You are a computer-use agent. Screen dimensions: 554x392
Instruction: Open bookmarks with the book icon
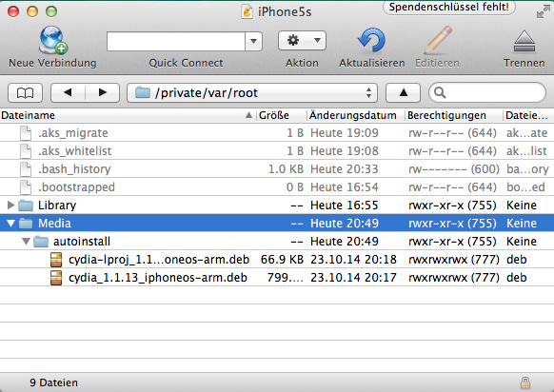(25, 93)
